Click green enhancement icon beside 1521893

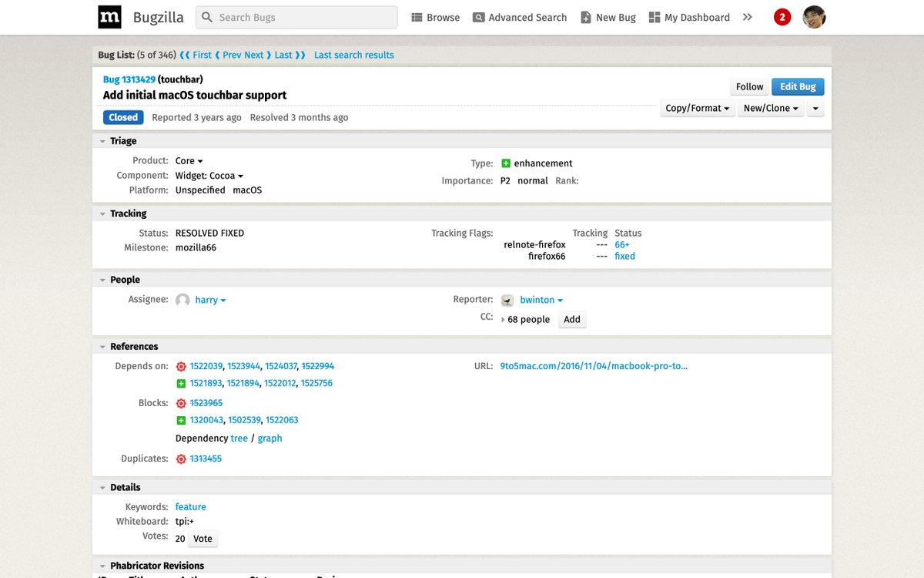(x=181, y=384)
